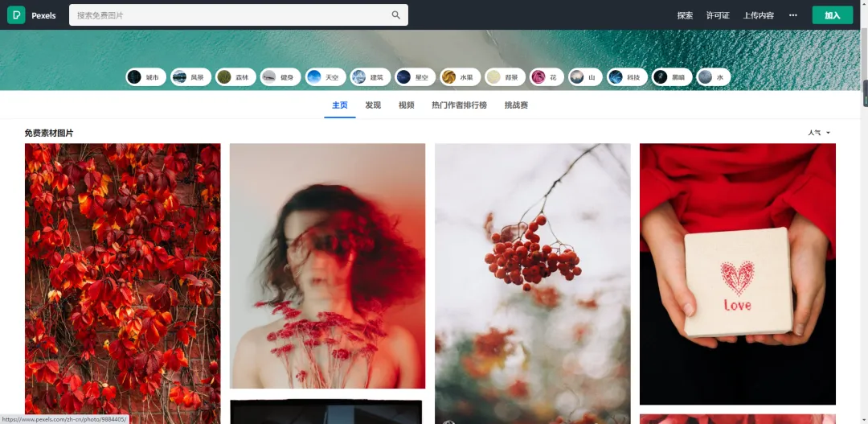
Task: Open the three-dots more menu
Action: coord(793,15)
